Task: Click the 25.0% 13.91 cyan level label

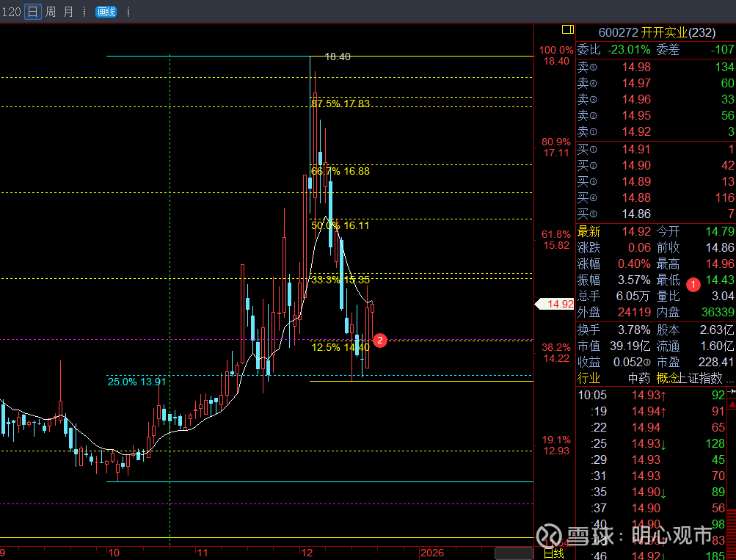Action: [x=136, y=382]
